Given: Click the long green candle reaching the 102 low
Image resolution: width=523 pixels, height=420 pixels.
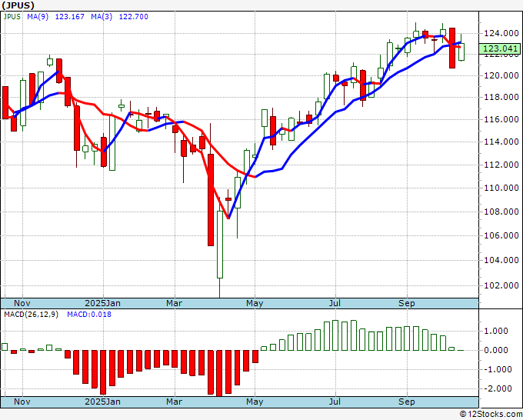Looking at the screenshot, I should (x=220, y=244).
